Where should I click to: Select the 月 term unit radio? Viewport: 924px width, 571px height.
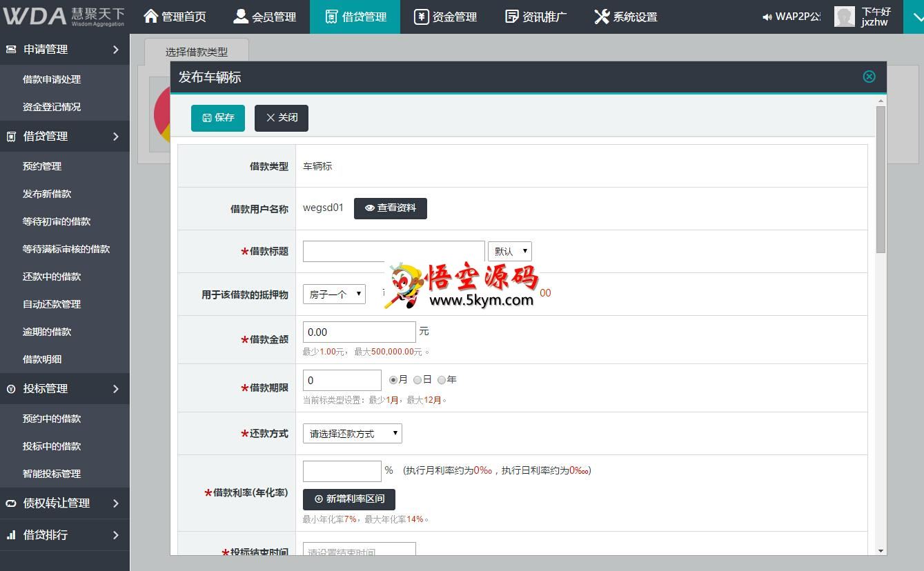click(393, 380)
